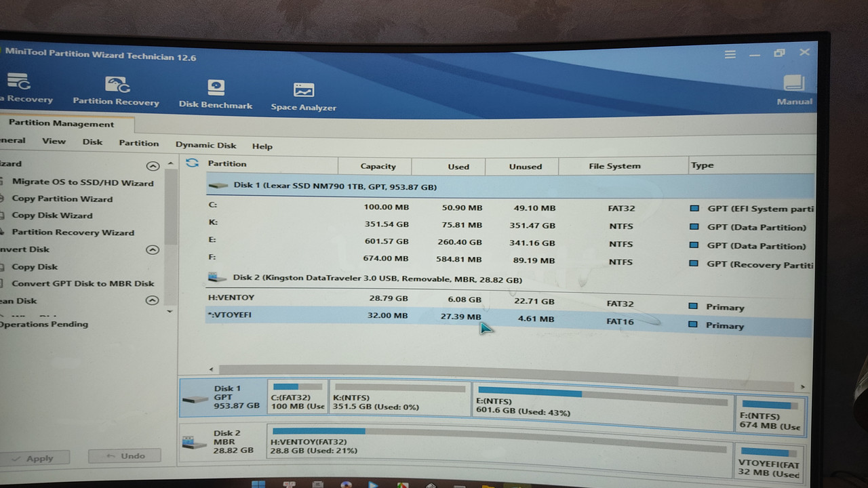Click the horizontal scrollbar left arrow

coord(212,369)
